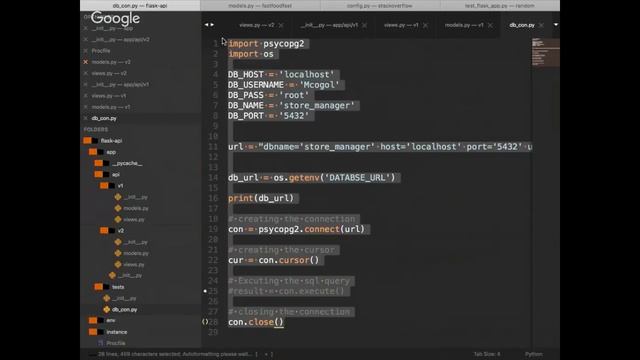
Task: Close unsaved models.py — v2 open file
Action: click(x=86, y=62)
